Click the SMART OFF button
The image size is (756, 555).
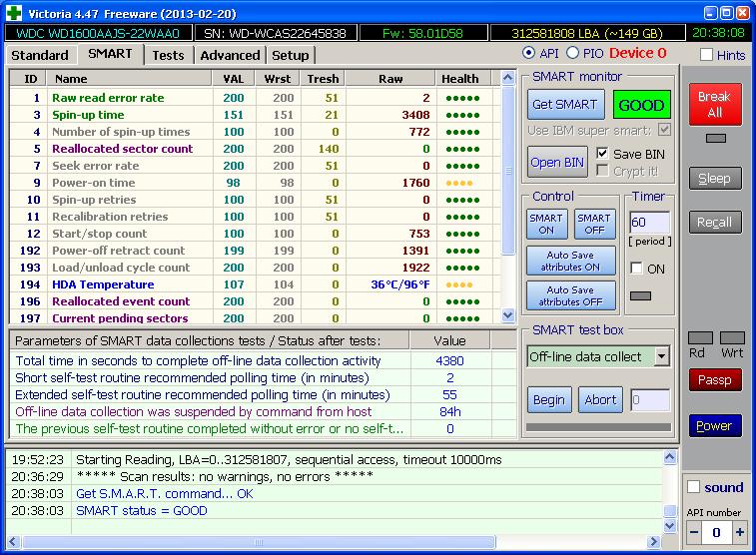point(594,224)
